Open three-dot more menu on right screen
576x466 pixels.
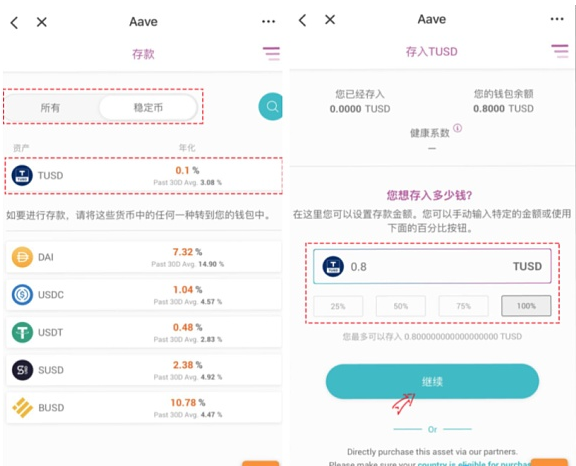point(557,19)
